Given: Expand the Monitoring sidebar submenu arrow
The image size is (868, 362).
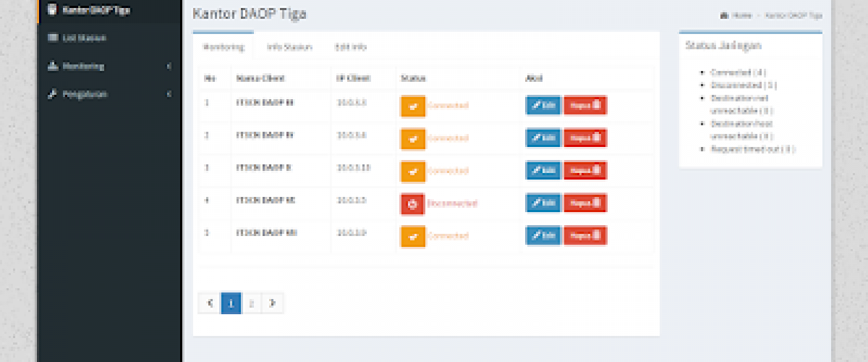Looking at the screenshot, I should pos(169,67).
